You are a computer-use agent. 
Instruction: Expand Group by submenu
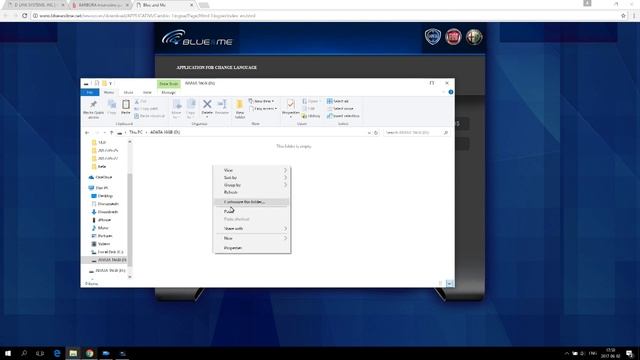252,185
